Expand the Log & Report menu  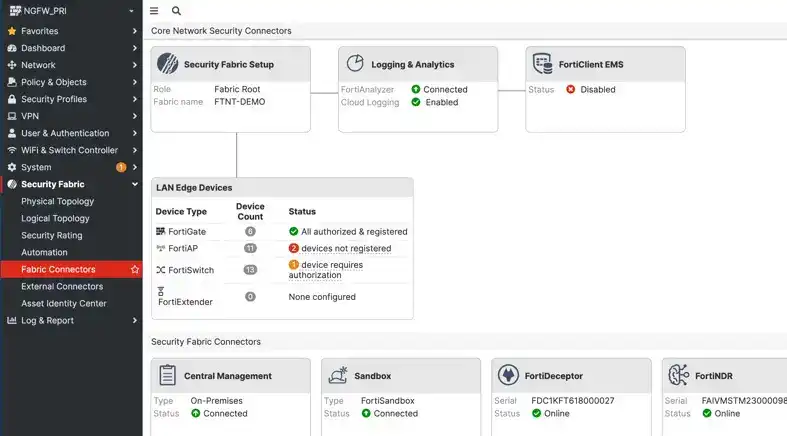click(x=135, y=321)
